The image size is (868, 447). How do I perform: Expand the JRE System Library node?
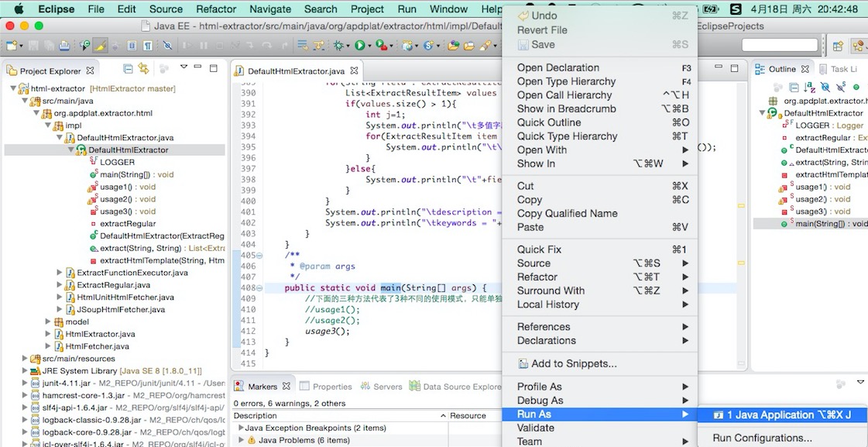[24, 370]
